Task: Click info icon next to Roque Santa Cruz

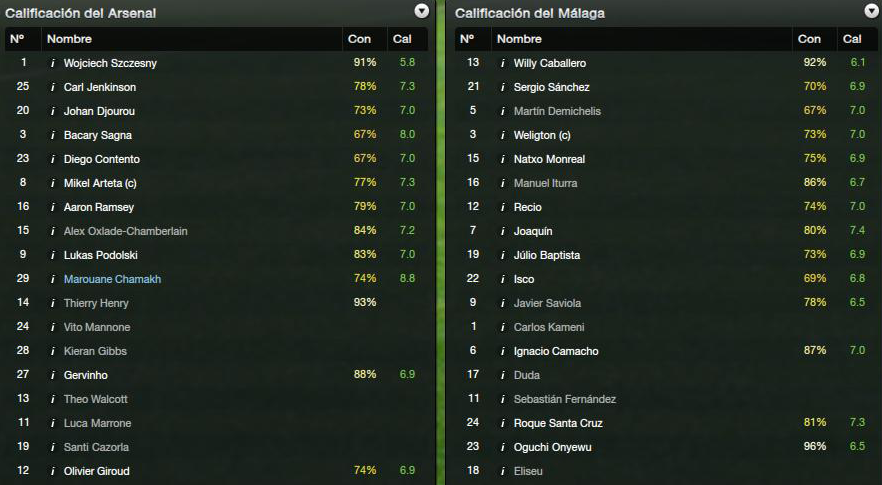Action: (503, 423)
